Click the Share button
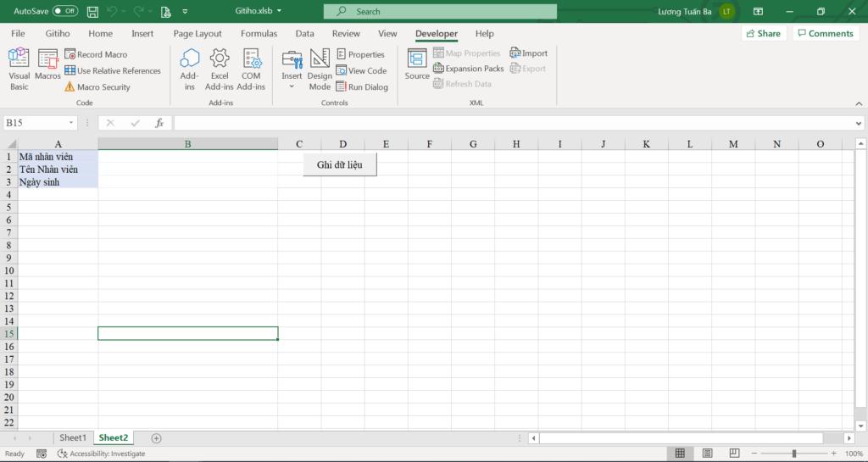 coord(762,34)
